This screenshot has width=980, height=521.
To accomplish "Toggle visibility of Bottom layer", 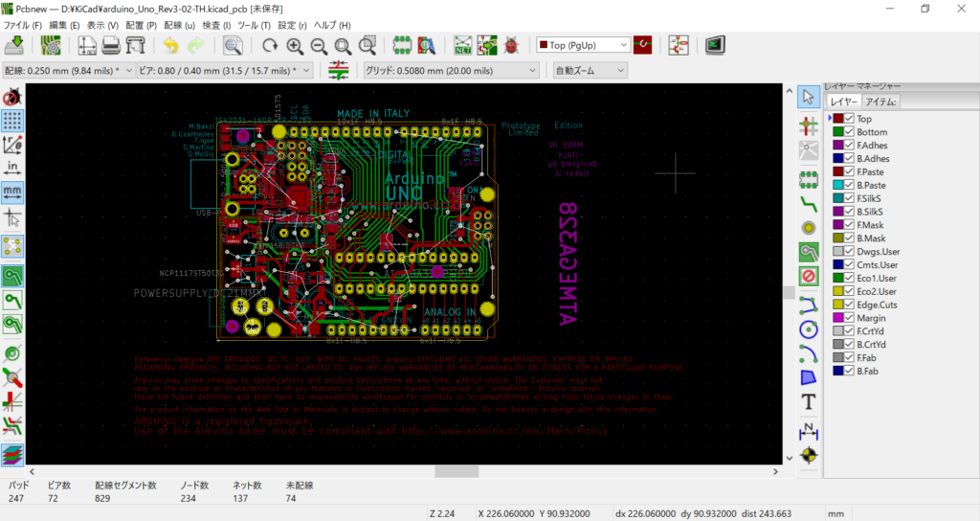I will [849, 131].
